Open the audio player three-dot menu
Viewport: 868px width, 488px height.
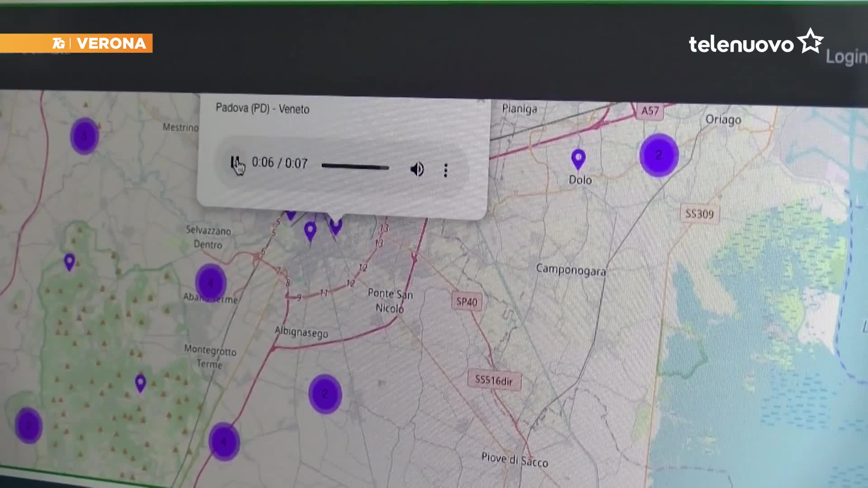tap(446, 170)
